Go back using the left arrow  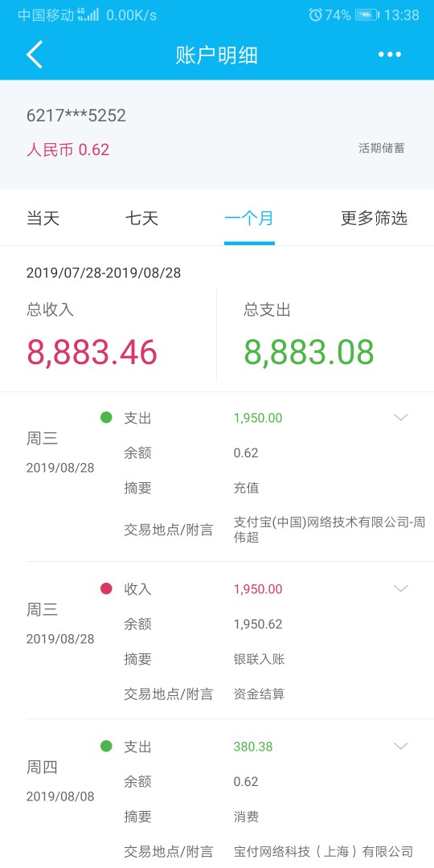pyautogui.click(x=35, y=55)
